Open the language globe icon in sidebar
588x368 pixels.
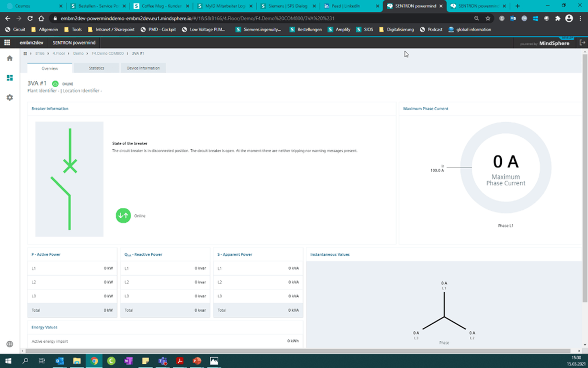click(x=10, y=344)
